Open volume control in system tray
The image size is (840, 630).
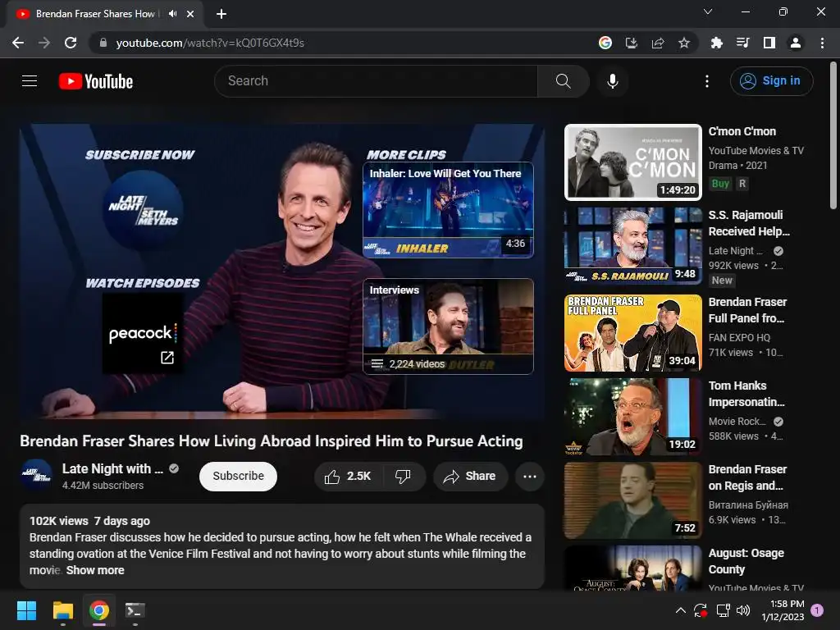click(x=743, y=610)
